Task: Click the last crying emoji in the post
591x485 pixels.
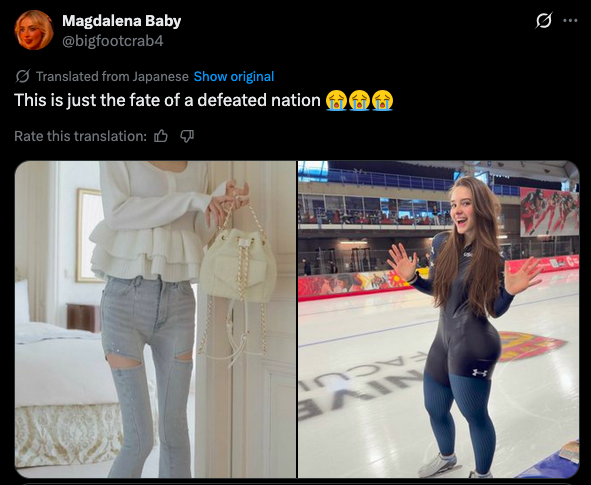Action: point(383,101)
